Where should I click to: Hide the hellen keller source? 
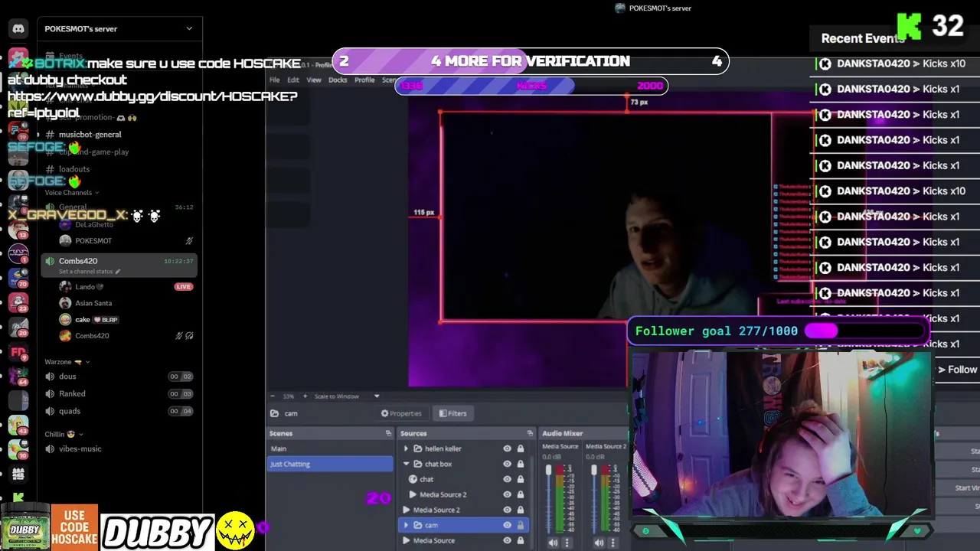(507, 448)
